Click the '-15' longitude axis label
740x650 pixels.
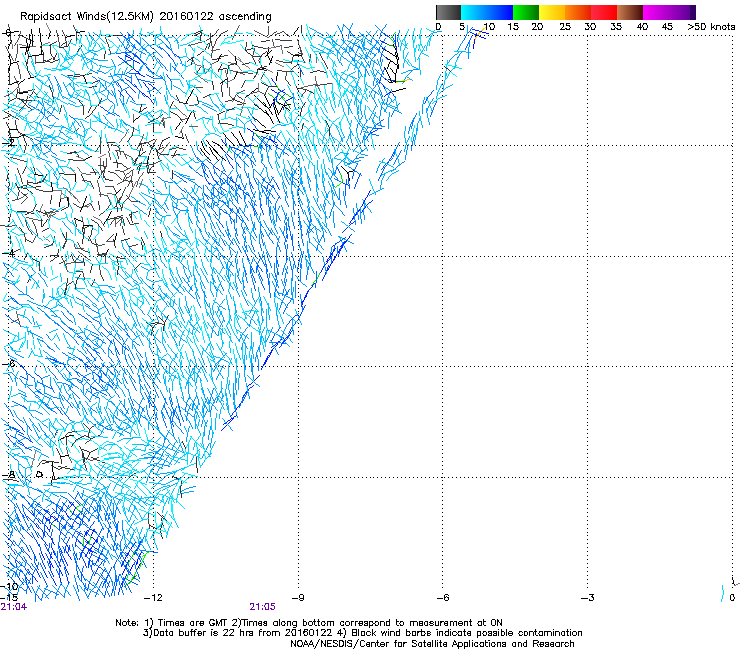click(9, 598)
